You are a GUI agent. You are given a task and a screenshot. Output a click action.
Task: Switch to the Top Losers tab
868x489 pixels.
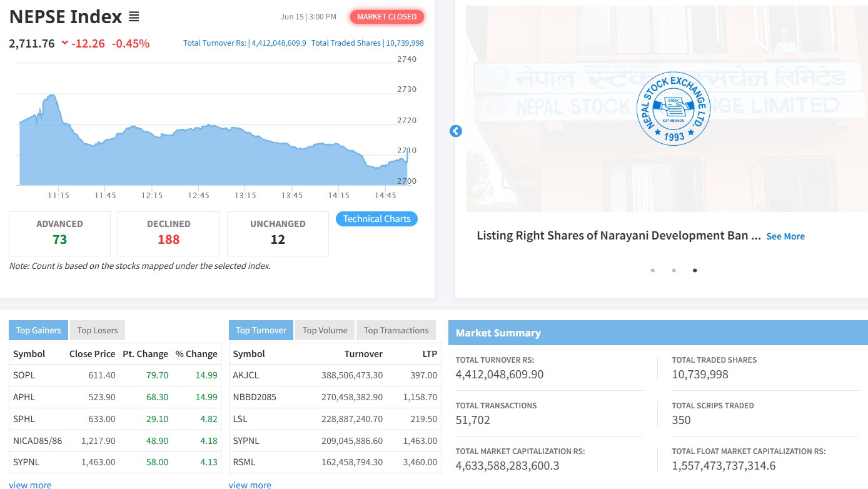[x=98, y=330]
